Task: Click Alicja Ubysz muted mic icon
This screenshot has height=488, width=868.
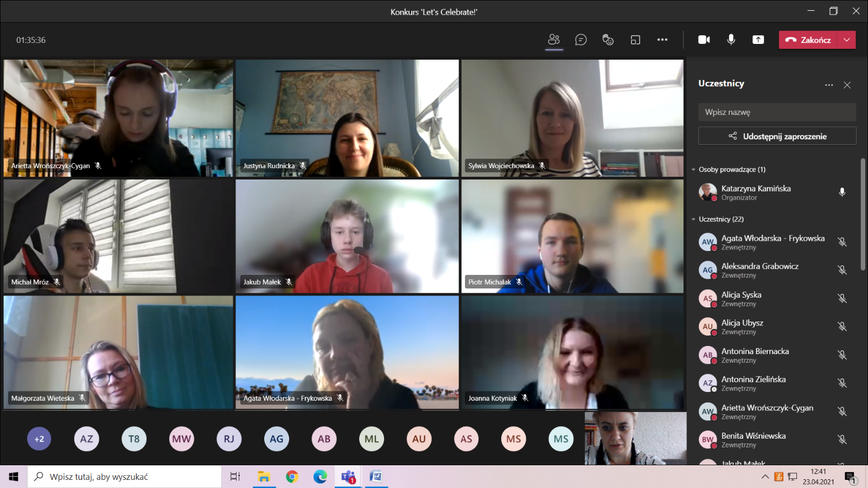Action: click(x=842, y=326)
